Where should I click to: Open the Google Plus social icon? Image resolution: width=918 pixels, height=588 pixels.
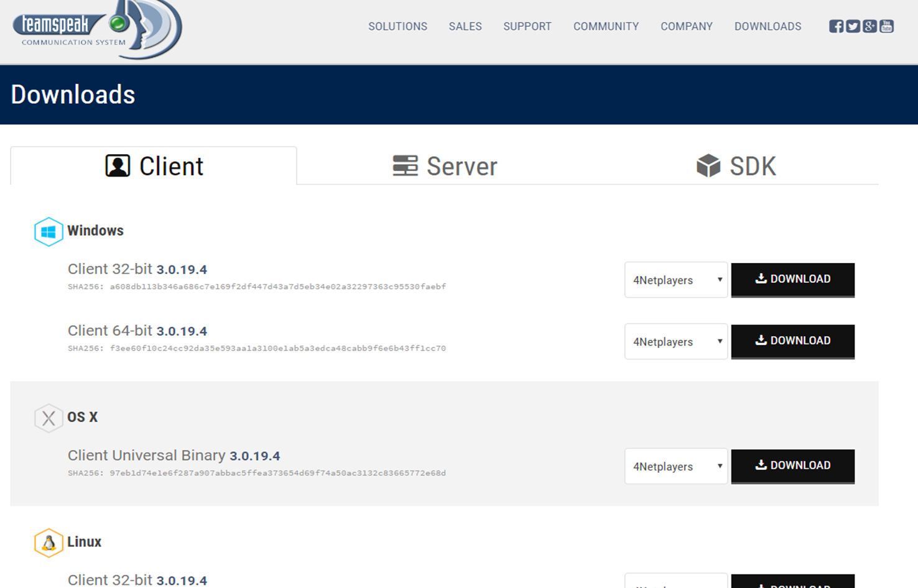869,26
